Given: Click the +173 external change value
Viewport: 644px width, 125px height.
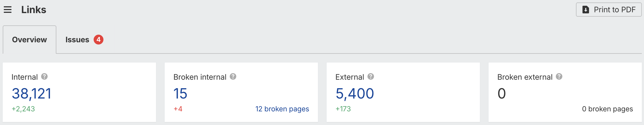Looking at the screenshot, I should click(343, 109).
